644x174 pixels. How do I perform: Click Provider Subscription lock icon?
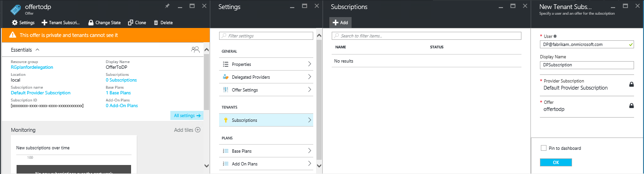tap(631, 84)
